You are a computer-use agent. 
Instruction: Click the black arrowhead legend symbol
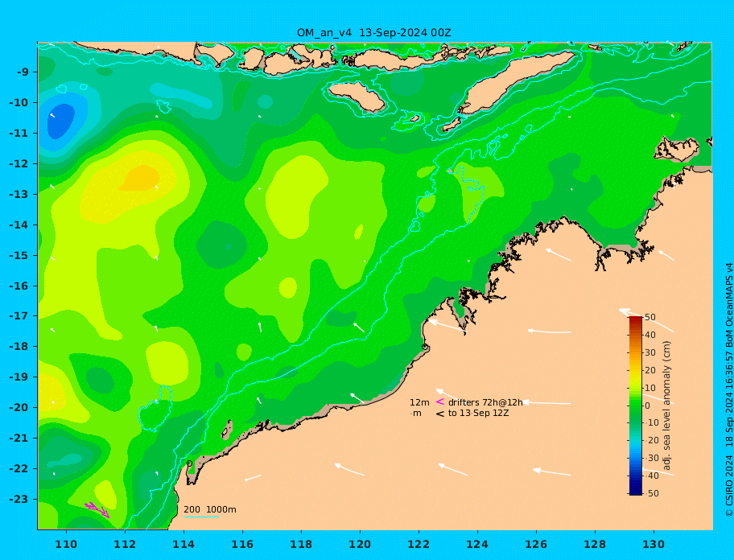pyautogui.click(x=439, y=414)
